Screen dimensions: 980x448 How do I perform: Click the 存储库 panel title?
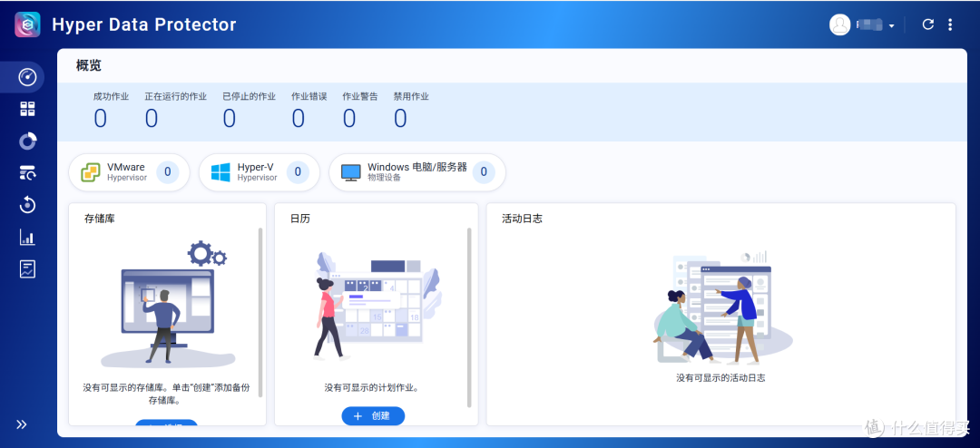tap(100, 219)
